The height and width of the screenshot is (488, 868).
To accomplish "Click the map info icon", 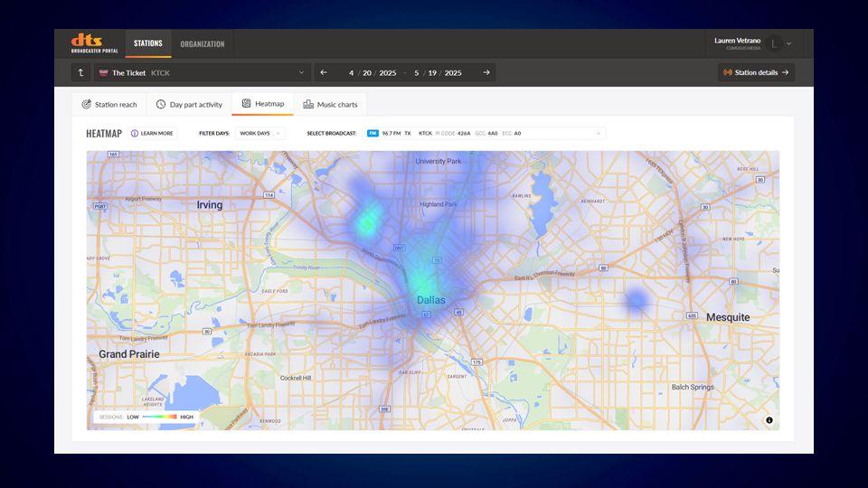I will pos(769,420).
